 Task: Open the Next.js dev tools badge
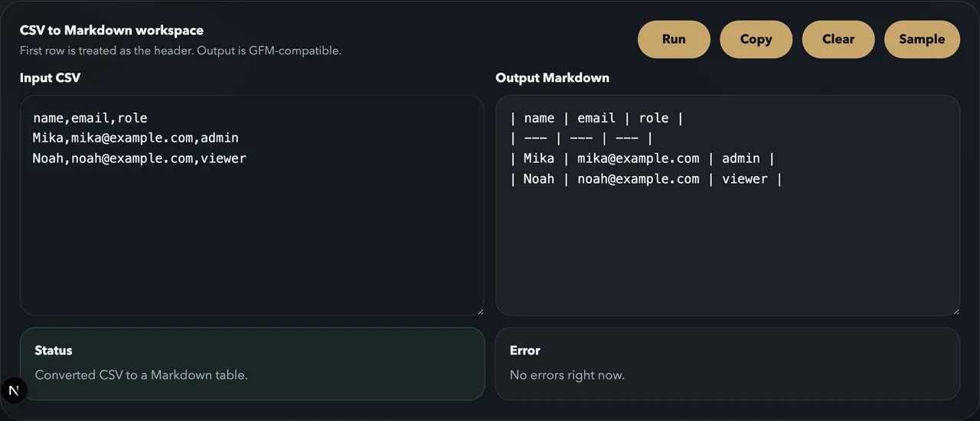pos(14,390)
